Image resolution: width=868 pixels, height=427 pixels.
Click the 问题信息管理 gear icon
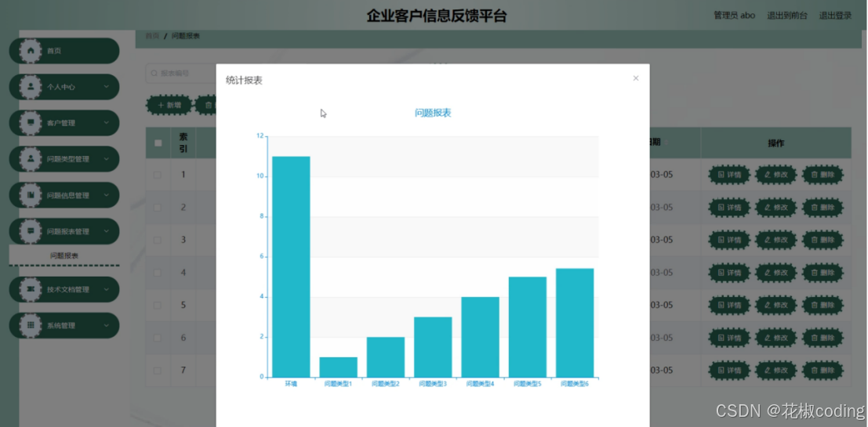point(31,195)
